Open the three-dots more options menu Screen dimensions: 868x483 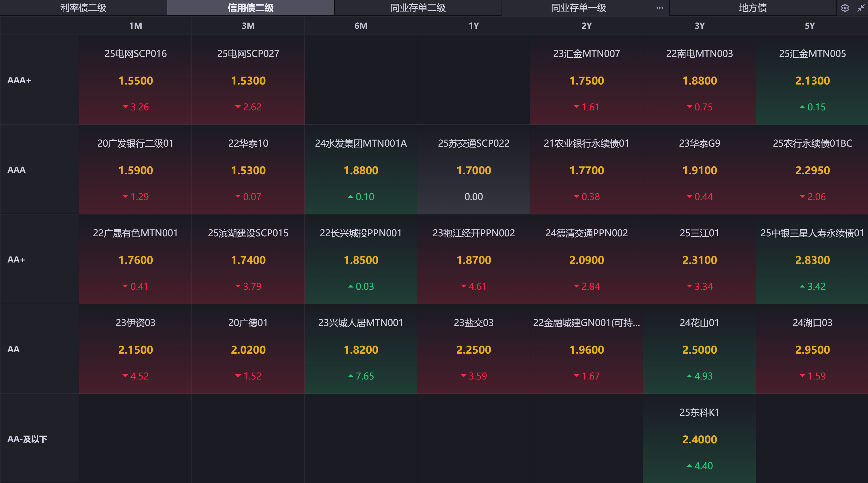[x=659, y=8]
